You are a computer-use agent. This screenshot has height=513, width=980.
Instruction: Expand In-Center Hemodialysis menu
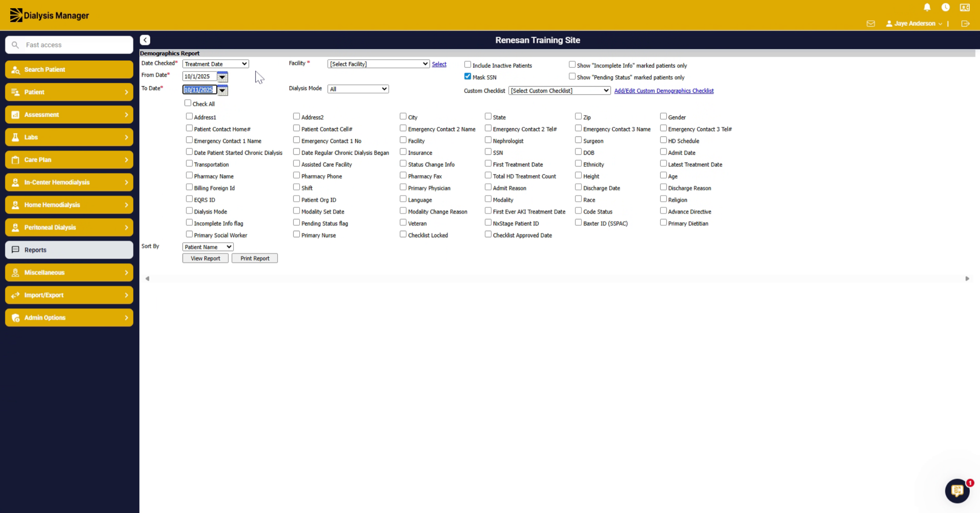pos(69,182)
